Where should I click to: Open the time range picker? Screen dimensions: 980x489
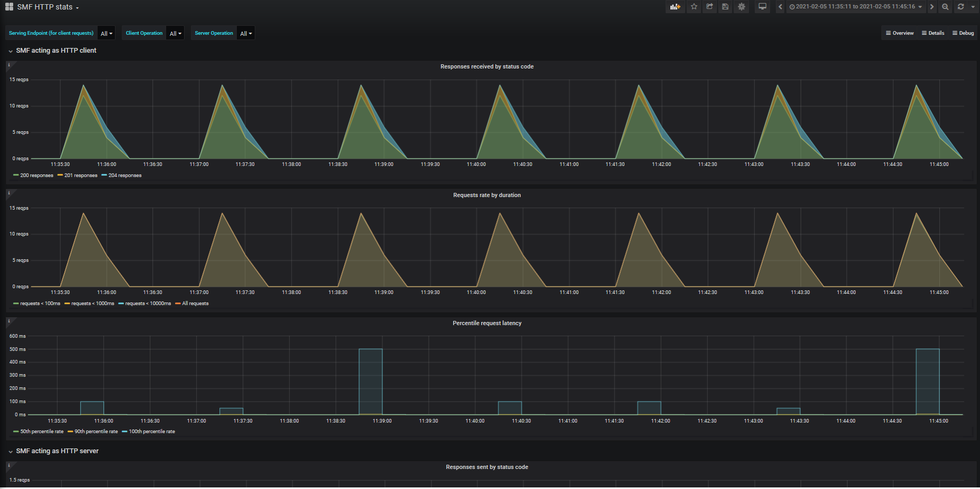coord(856,7)
